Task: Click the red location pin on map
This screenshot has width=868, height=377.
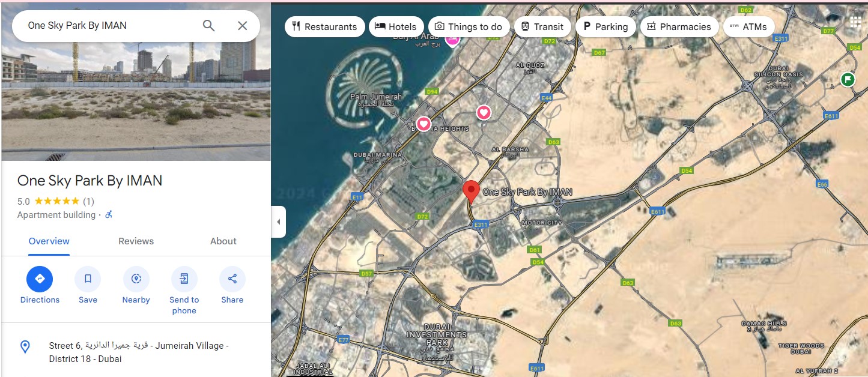Action: [x=471, y=192]
